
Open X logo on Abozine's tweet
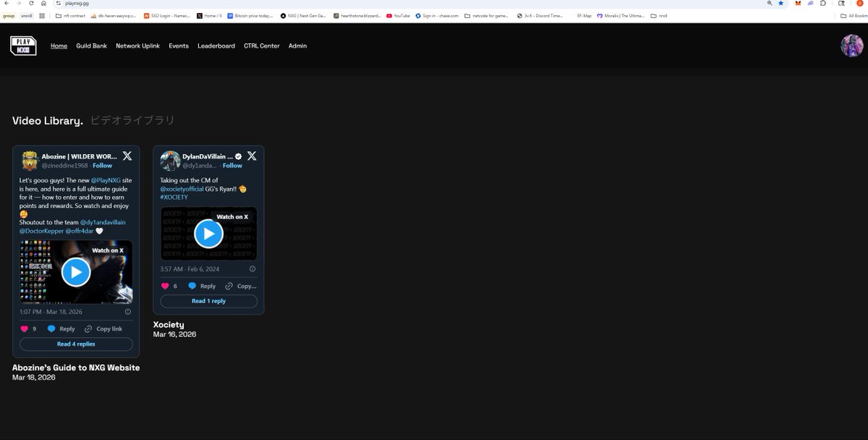127,156
